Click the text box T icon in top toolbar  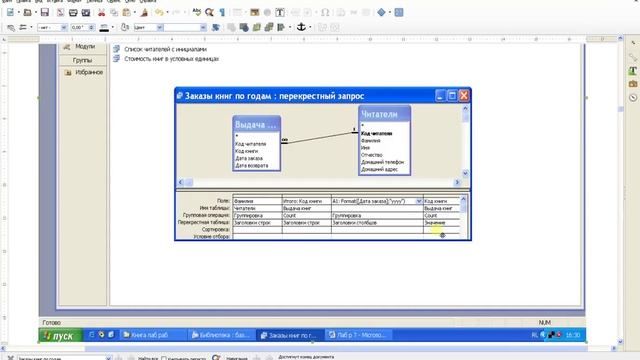pyautogui.click(x=280, y=13)
